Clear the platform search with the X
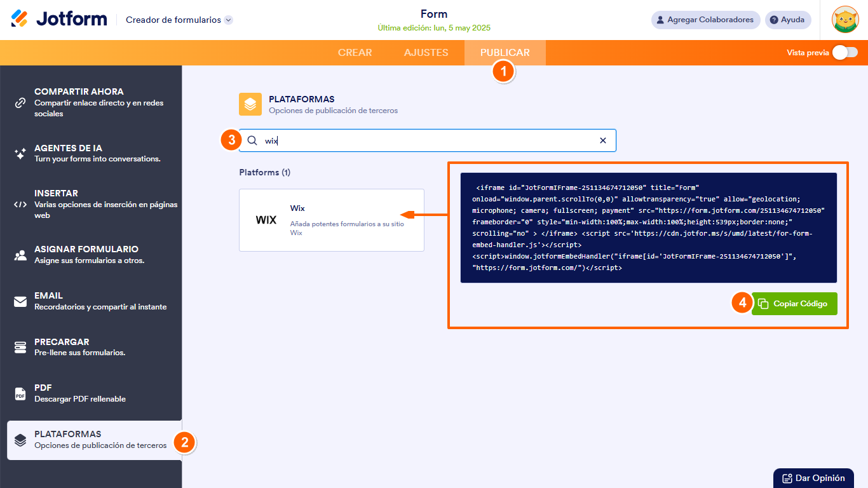This screenshot has width=868, height=488. tap(603, 140)
